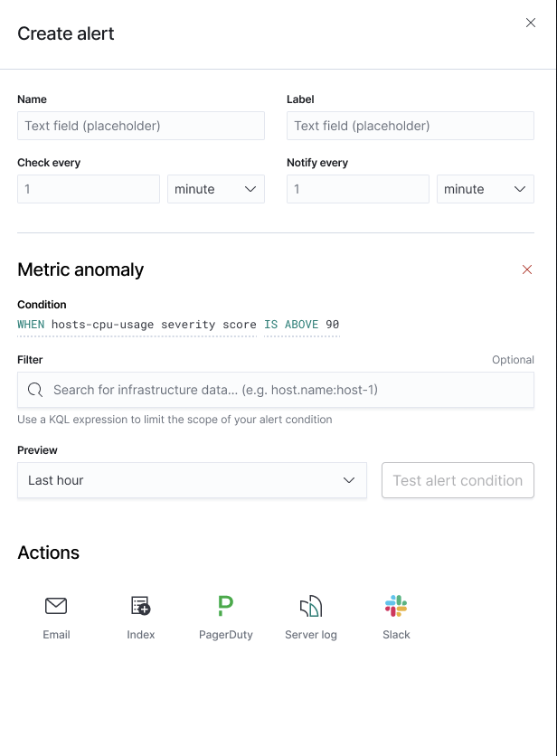Image resolution: width=557 pixels, height=756 pixels.
Task: Click the Name text field
Action: [140, 126]
